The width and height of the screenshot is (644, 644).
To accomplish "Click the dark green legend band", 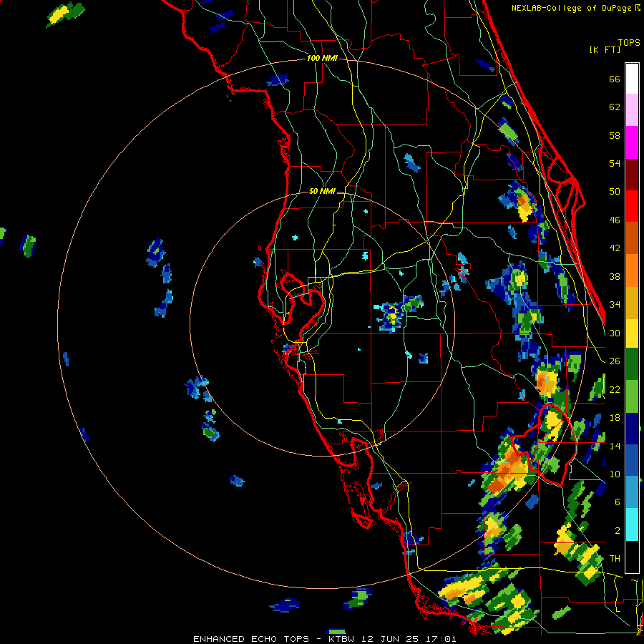I will pyautogui.click(x=632, y=364).
